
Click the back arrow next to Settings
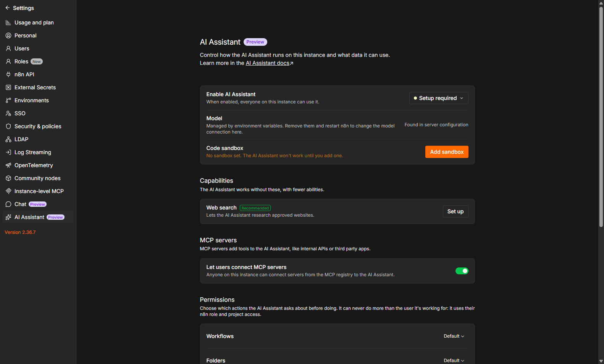[8, 8]
